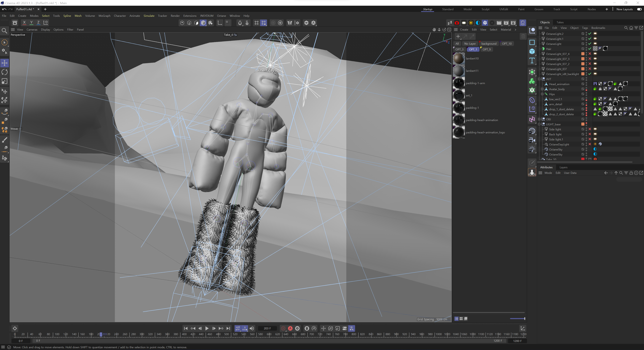Image resolution: width=644 pixels, height=350 pixels.
Task: Show the background material layer
Action: point(489,43)
